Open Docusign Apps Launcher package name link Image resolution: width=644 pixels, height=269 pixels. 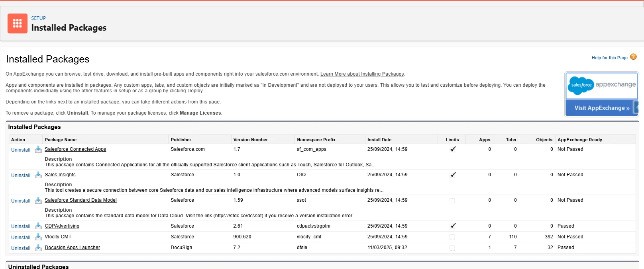[x=72, y=248]
